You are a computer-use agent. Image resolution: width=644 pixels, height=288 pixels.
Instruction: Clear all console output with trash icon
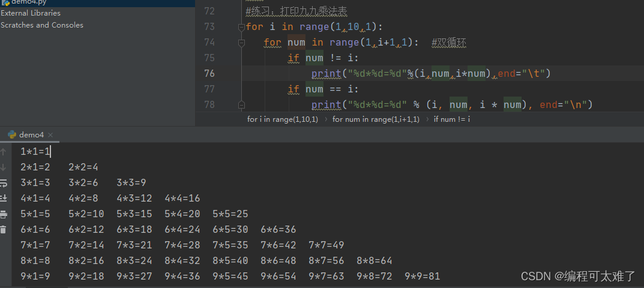click(3, 230)
